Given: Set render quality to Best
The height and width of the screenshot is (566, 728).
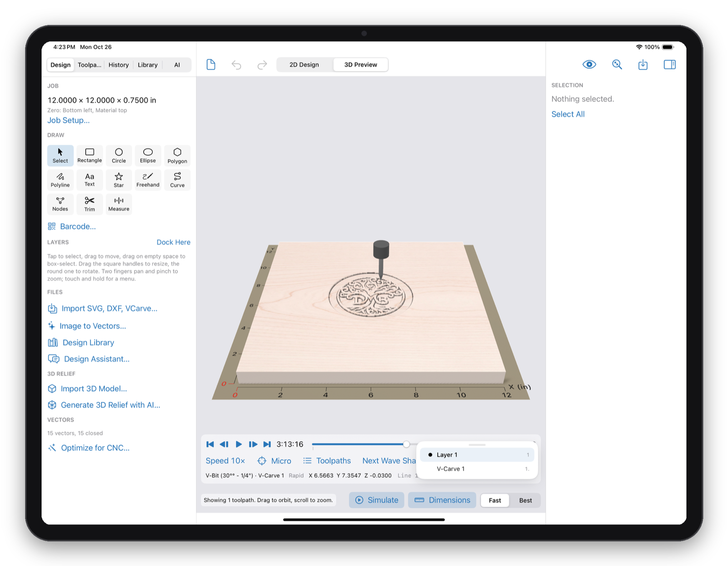Looking at the screenshot, I should (526, 501).
